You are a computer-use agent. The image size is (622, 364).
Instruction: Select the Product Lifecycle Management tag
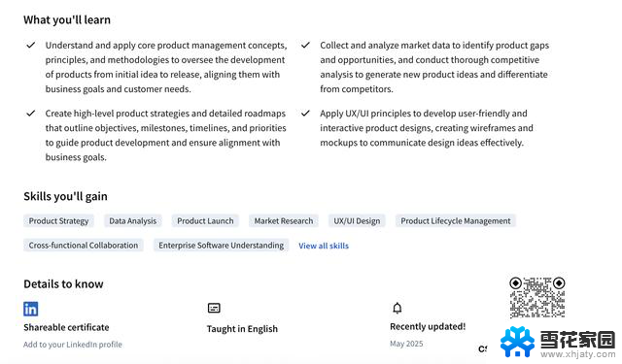tap(456, 221)
